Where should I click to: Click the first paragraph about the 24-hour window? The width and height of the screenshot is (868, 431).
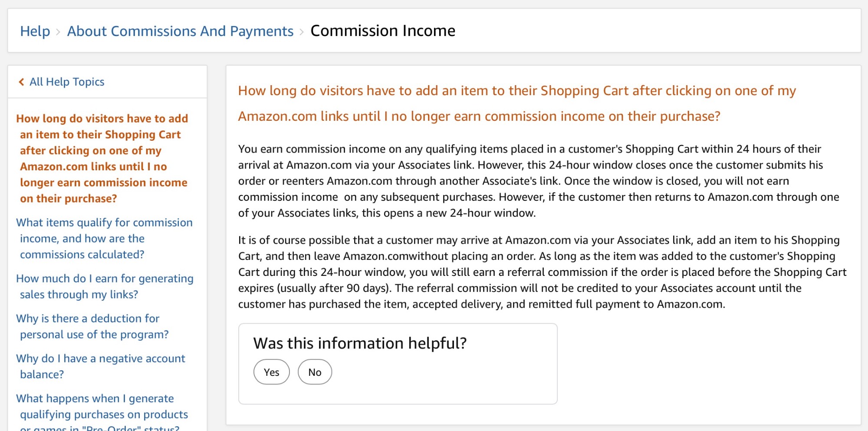[538, 181]
